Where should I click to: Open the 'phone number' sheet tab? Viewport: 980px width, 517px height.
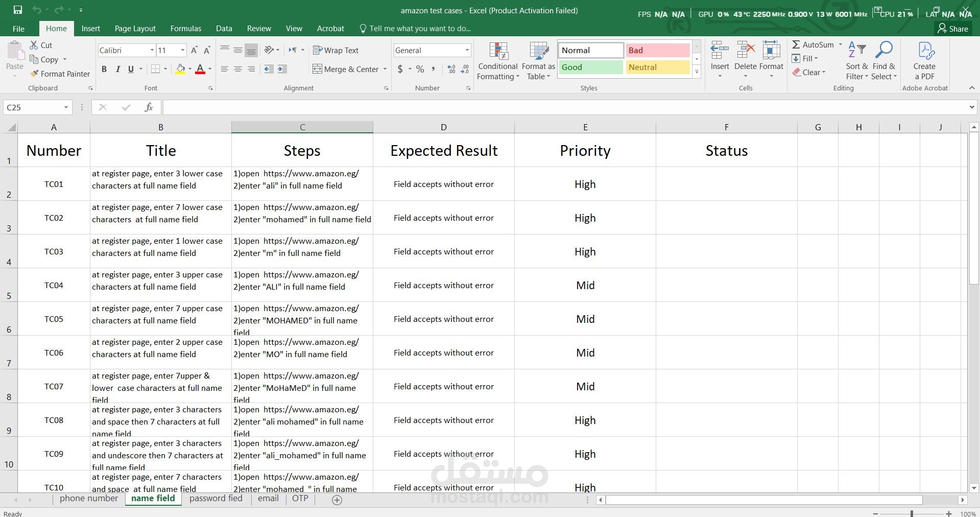[89, 499]
